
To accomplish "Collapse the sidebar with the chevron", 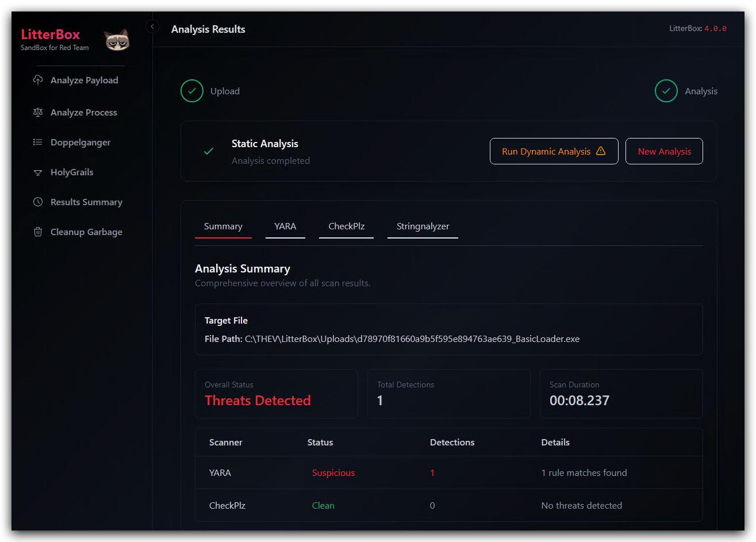I will pos(152,26).
